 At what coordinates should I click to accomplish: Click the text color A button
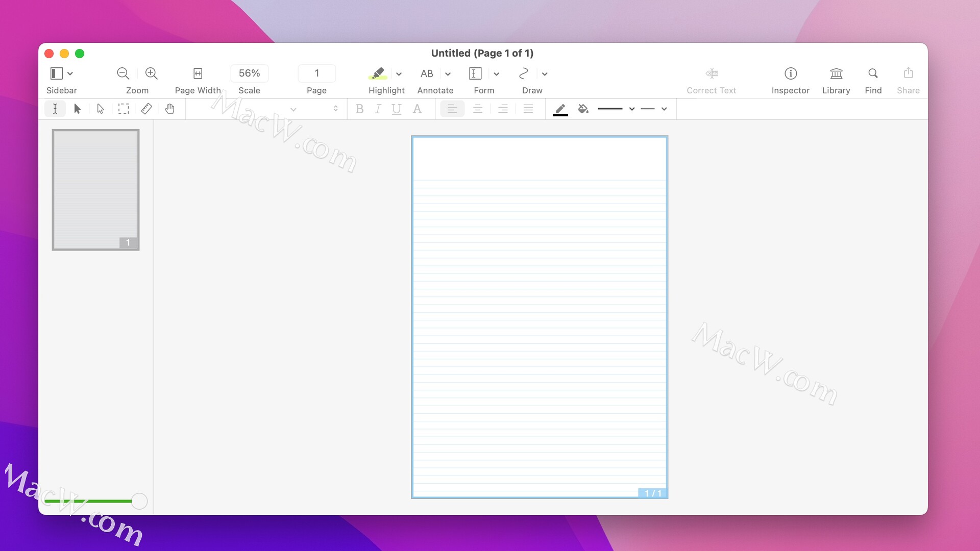coord(418,109)
